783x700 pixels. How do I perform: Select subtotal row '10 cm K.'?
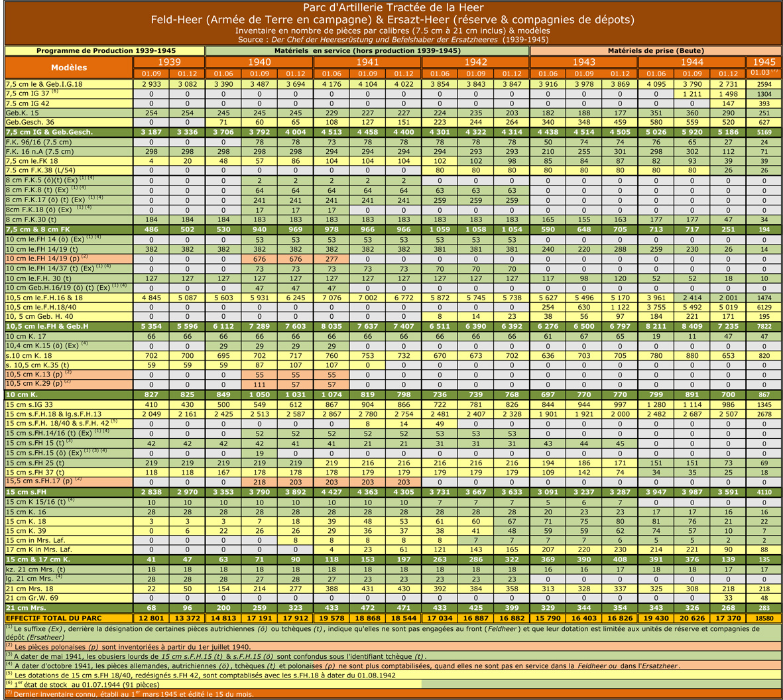(x=69, y=394)
